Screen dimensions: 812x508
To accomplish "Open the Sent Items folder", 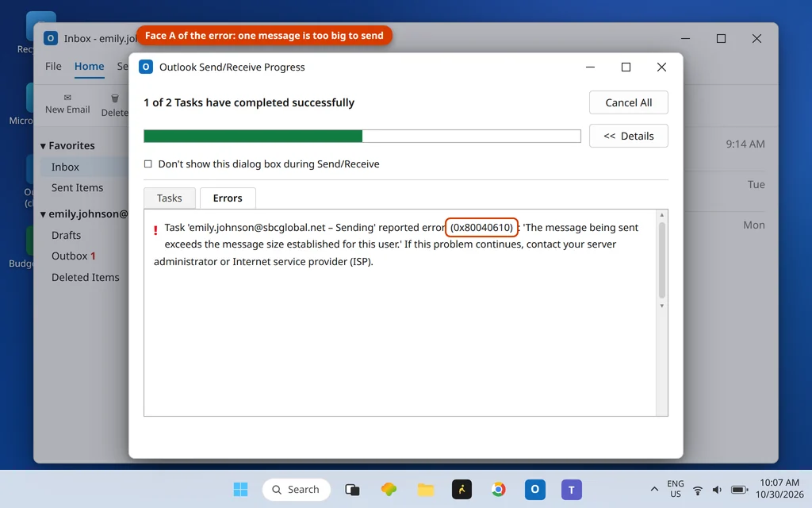I will click(x=77, y=187).
